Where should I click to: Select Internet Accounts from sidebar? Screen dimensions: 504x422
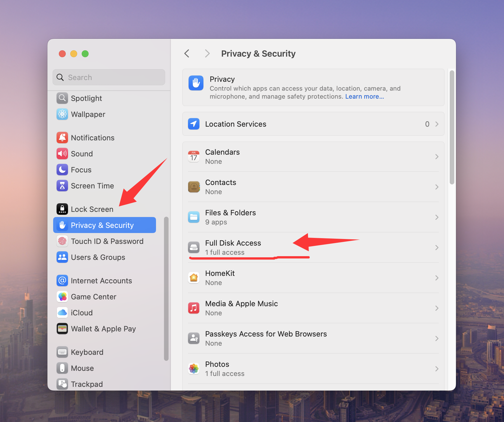[x=101, y=280]
